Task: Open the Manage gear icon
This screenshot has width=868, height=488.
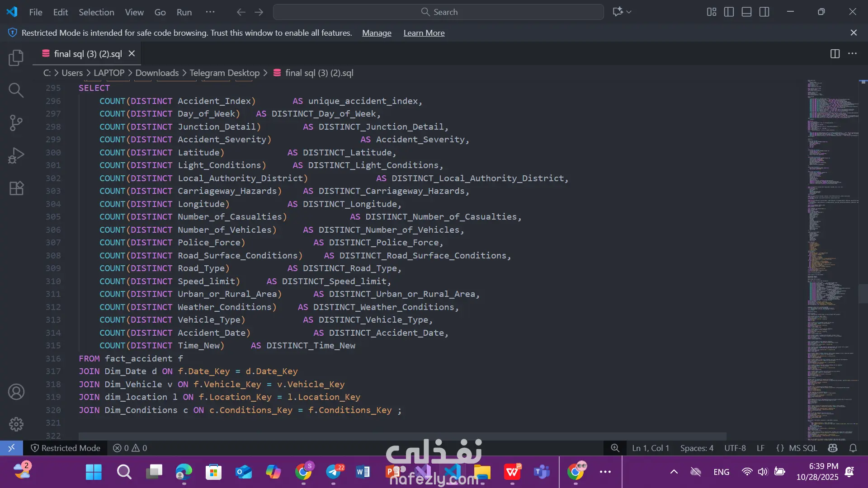Action: pyautogui.click(x=16, y=424)
